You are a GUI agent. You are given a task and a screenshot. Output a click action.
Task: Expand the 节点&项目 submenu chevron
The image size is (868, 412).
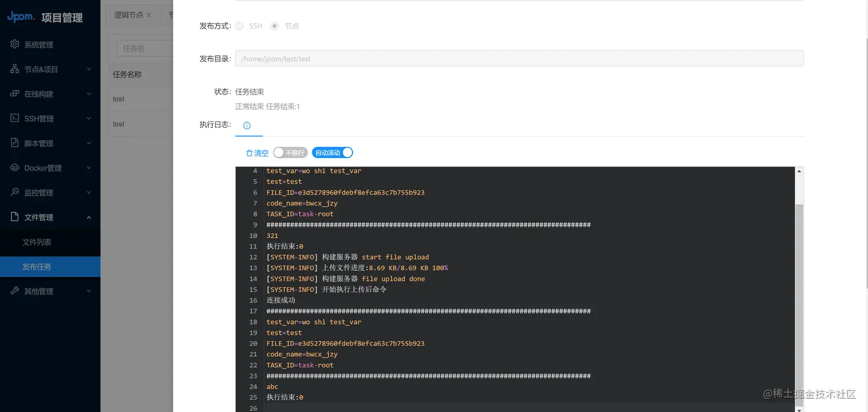(90, 69)
